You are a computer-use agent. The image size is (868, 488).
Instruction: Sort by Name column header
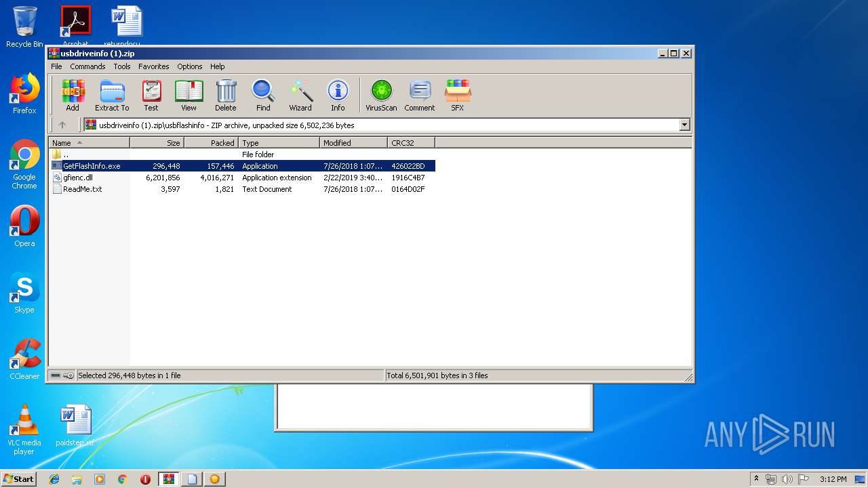click(90, 143)
